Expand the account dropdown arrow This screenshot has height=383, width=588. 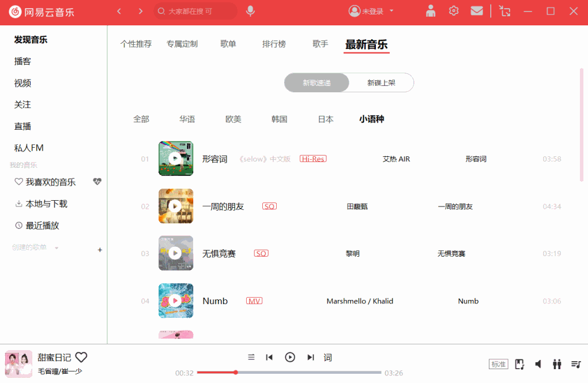click(391, 11)
